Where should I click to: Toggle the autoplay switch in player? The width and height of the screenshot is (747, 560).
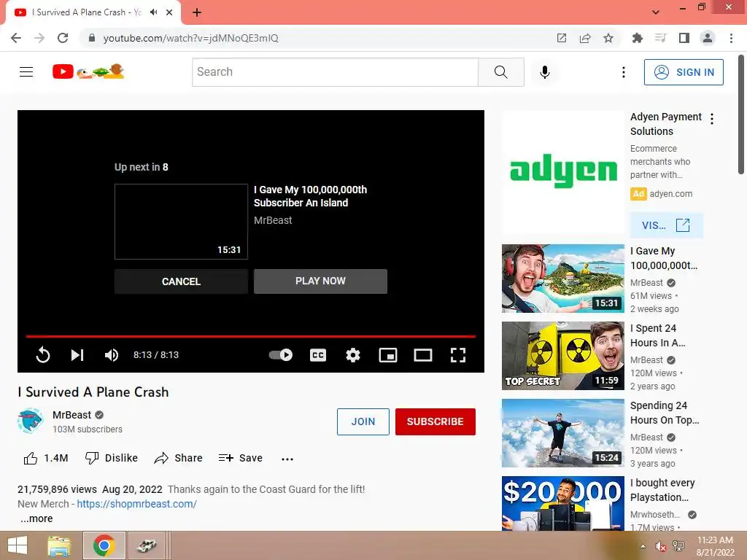click(281, 355)
